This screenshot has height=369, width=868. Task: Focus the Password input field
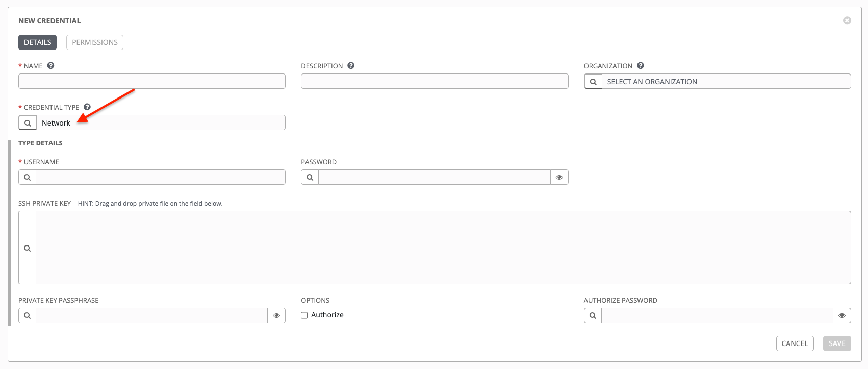tap(435, 178)
